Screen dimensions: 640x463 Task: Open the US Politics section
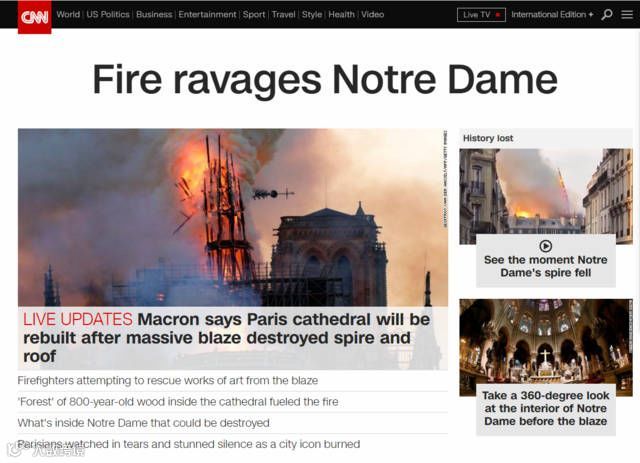pos(108,14)
